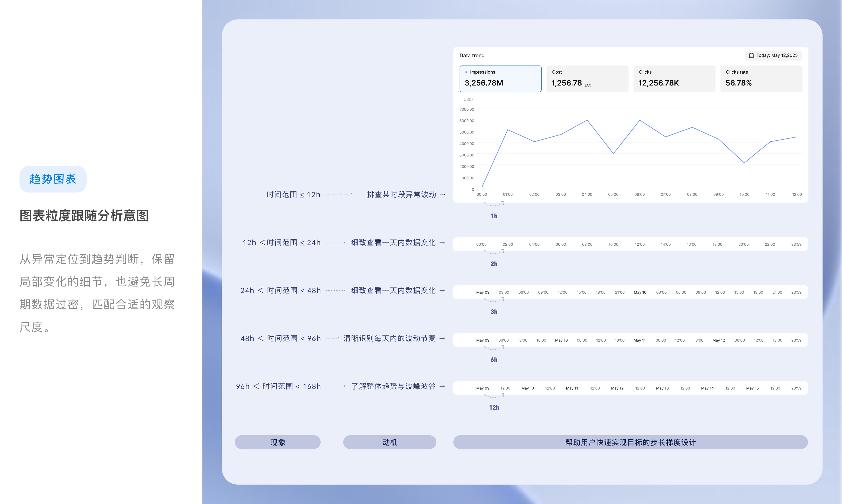
Task: Select the Clicks rate metric card
Action: point(761,79)
